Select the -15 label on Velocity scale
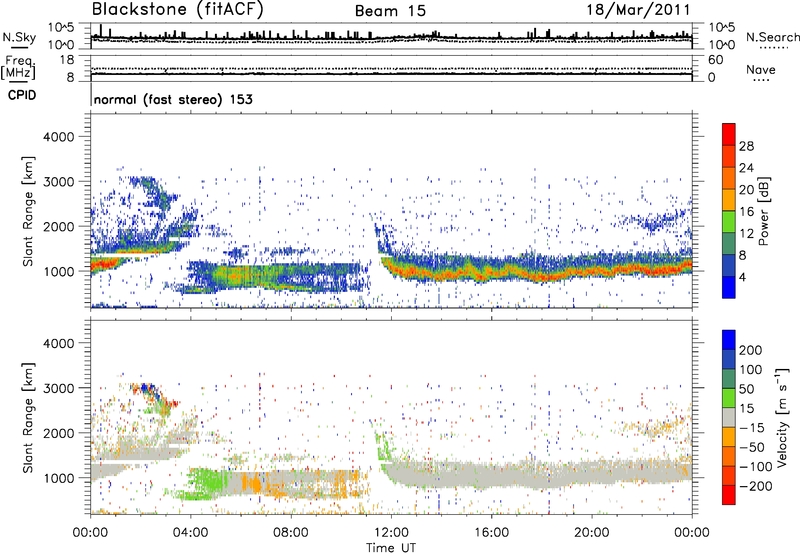Image resolution: width=800 pixels, height=554 pixels. [752, 428]
